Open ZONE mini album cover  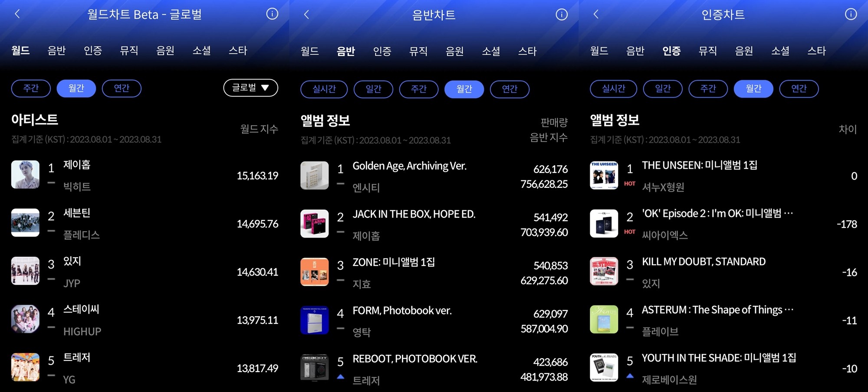pyautogui.click(x=315, y=272)
